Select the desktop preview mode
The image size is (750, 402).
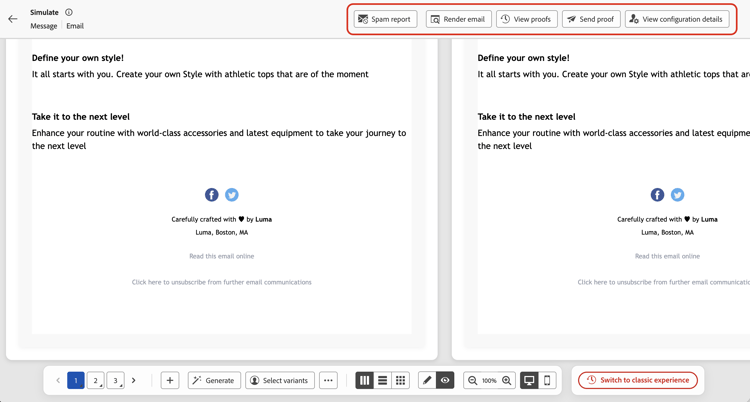pos(529,380)
